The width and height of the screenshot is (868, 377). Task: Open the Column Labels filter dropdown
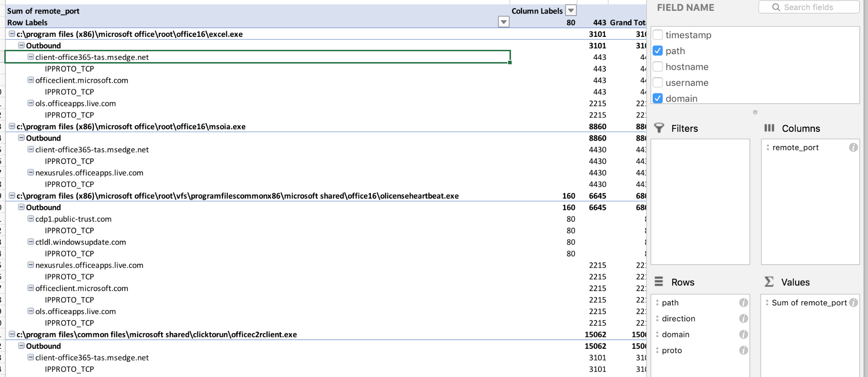pos(571,11)
